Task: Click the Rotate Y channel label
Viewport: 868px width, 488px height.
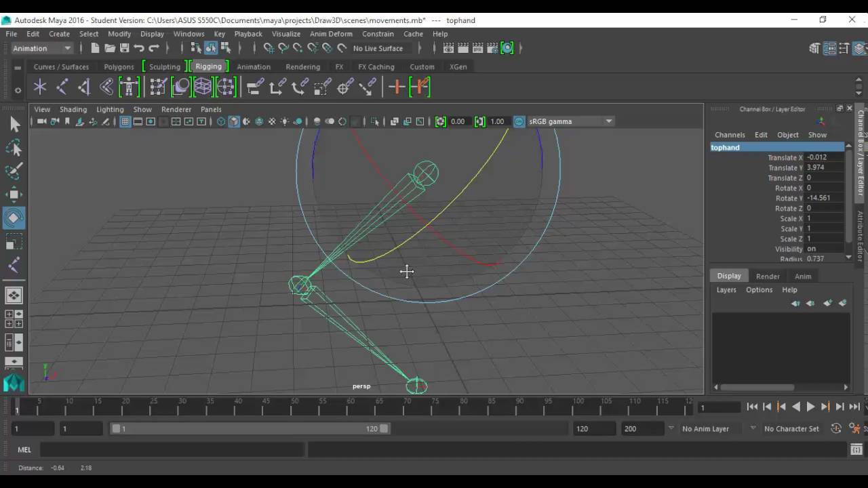Action: click(789, 198)
